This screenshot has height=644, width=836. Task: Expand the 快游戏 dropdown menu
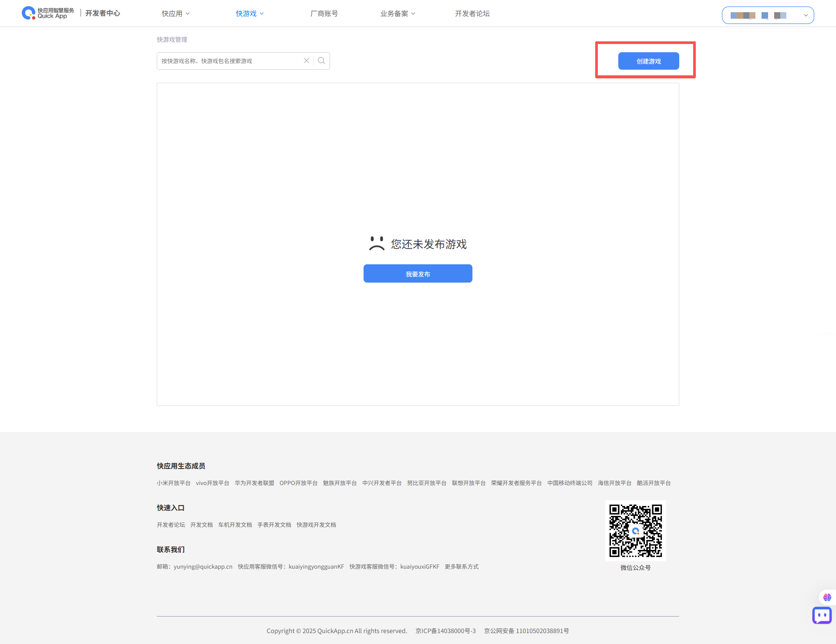coord(249,13)
